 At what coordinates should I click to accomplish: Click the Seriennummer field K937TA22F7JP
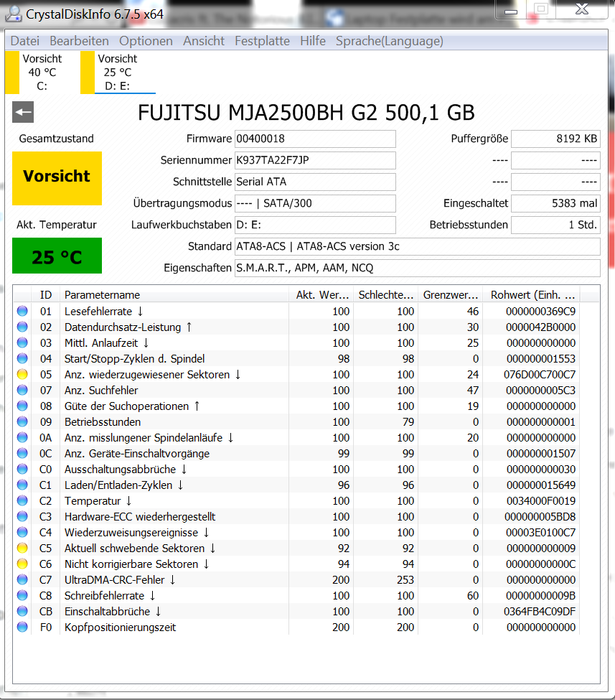315,160
